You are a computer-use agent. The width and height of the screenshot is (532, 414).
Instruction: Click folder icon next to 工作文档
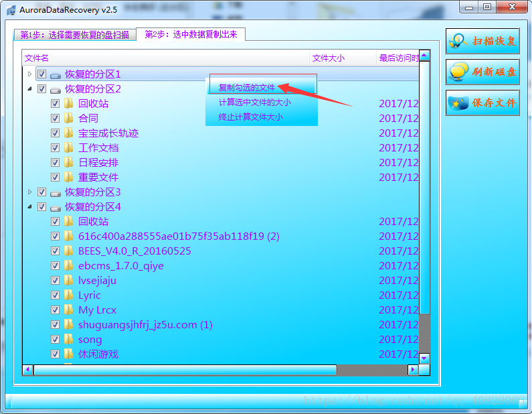(69, 148)
